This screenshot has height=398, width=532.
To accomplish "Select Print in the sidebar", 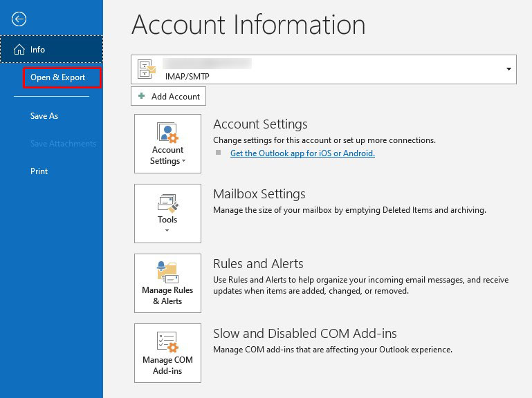I will 39,171.
